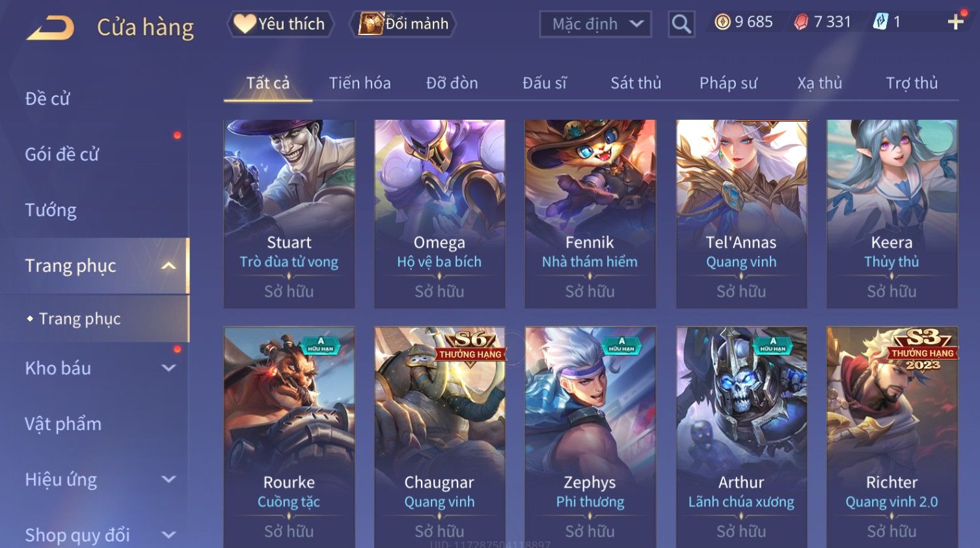Screen dimensions: 980x548
Task: Open Tướng in the sidebar
Action: pos(51,210)
